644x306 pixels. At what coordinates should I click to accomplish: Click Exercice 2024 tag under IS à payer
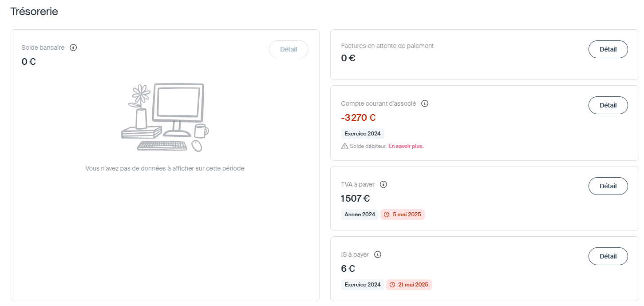pos(363,285)
